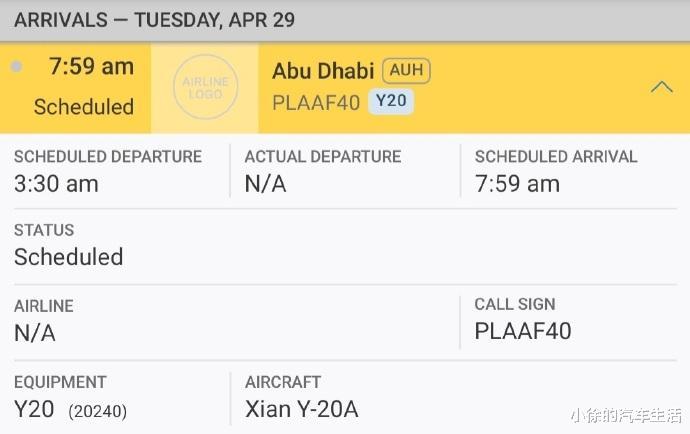The width and height of the screenshot is (690, 434).
Task: Select the AUH airport code badge
Action: pyautogui.click(x=406, y=70)
